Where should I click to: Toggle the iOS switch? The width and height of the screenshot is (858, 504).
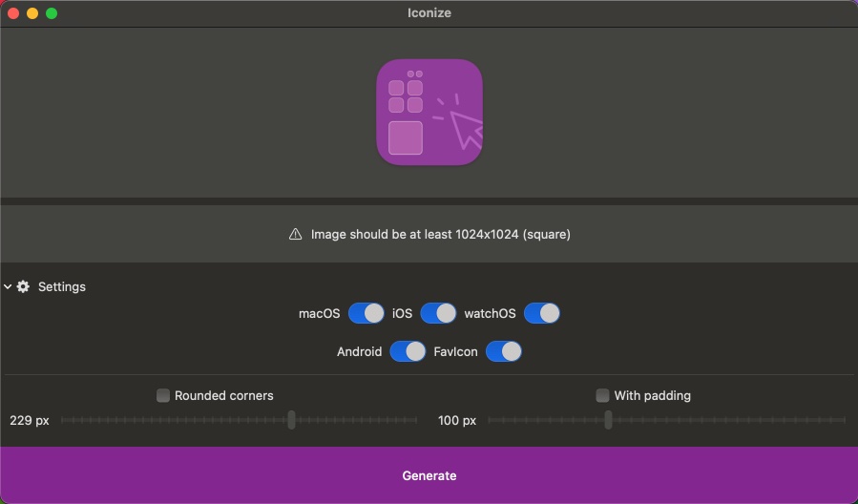438,313
